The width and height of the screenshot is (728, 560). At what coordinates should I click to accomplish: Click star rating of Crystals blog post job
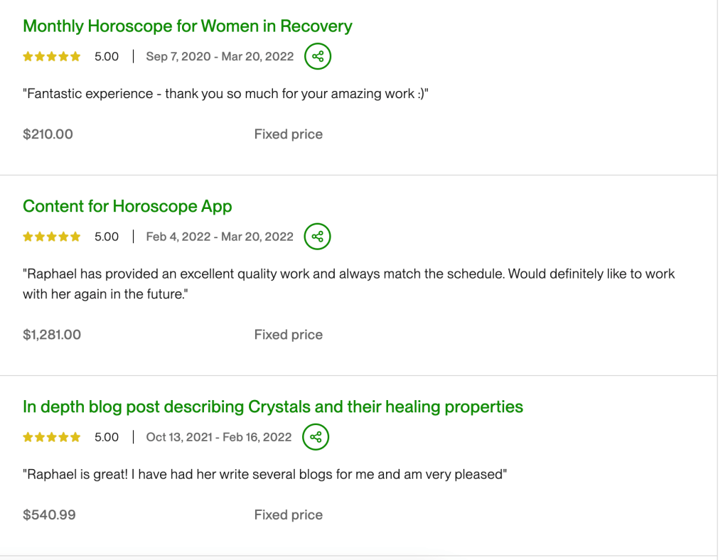(52, 437)
